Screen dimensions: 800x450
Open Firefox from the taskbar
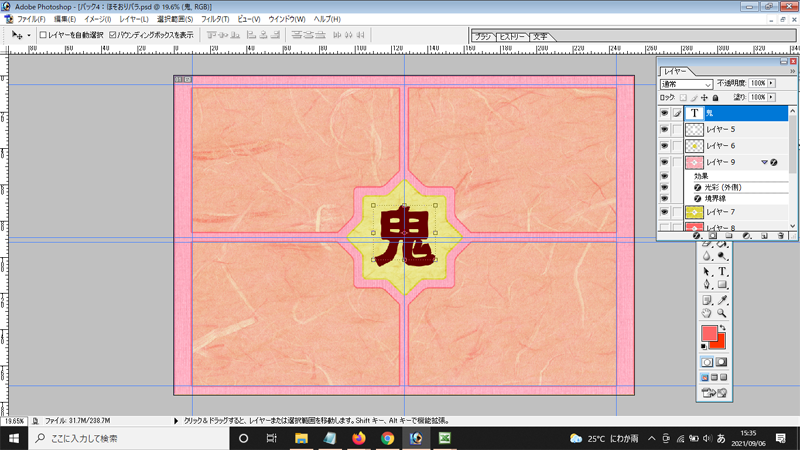pyautogui.click(x=359, y=438)
